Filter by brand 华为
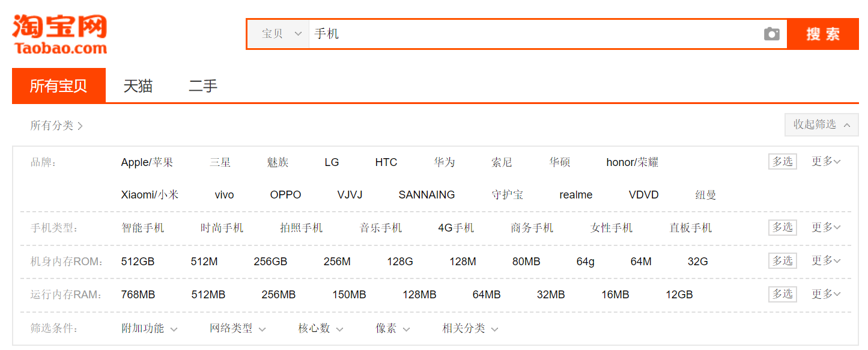The image size is (868, 350). [x=445, y=162]
